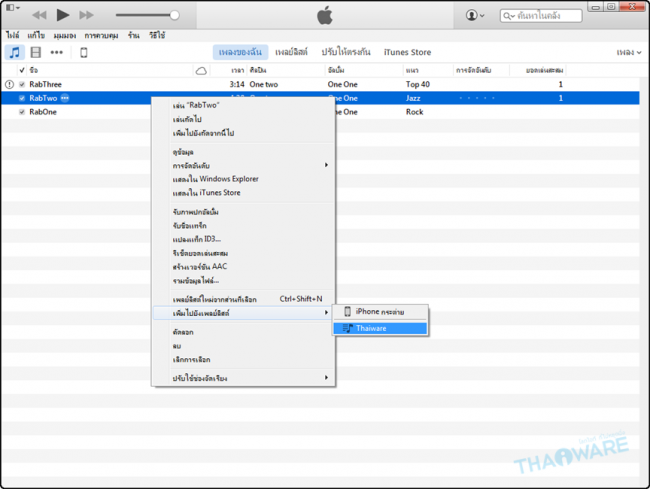The width and height of the screenshot is (650, 489).
Task: Choose Convert ID3 Tags menu entry
Action: click(x=244, y=239)
